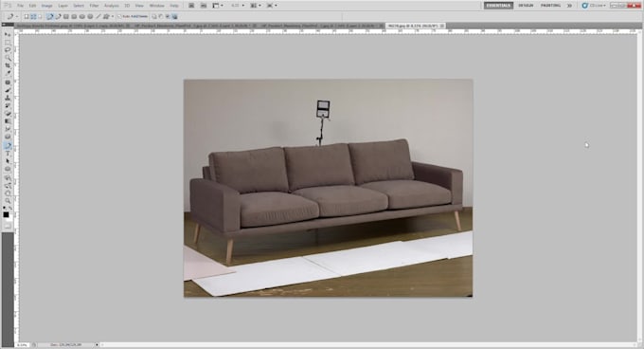Select the Gradient tool

point(8,121)
